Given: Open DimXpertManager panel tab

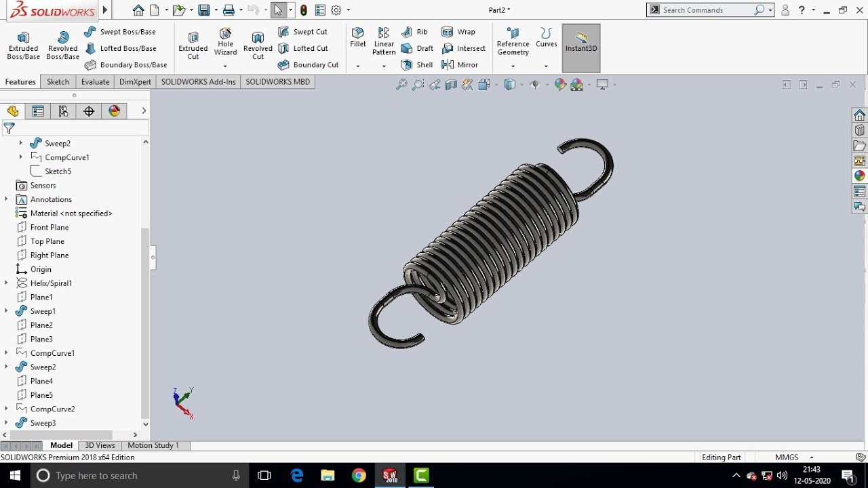Looking at the screenshot, I should 89,111.
